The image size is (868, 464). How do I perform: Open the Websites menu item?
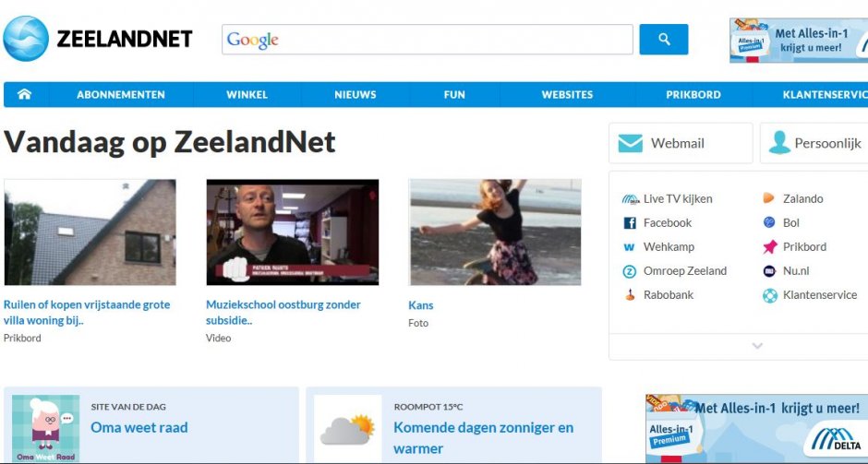tap(567, 95)
